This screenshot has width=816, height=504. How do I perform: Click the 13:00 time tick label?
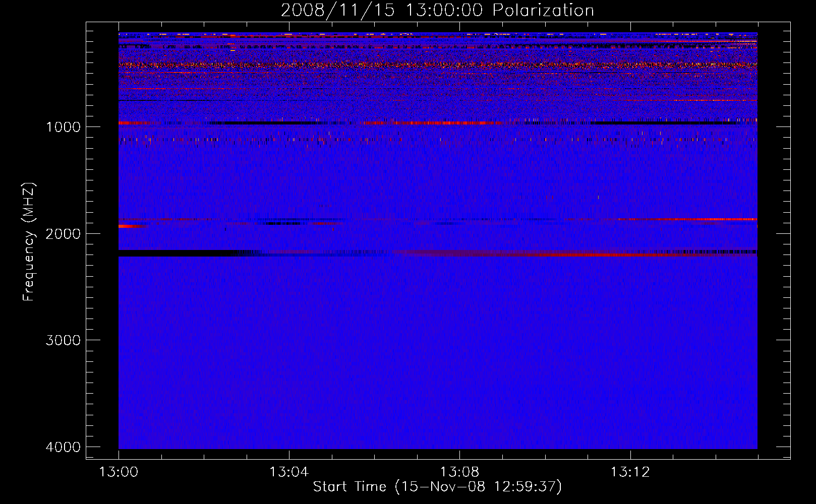(119, 472)
